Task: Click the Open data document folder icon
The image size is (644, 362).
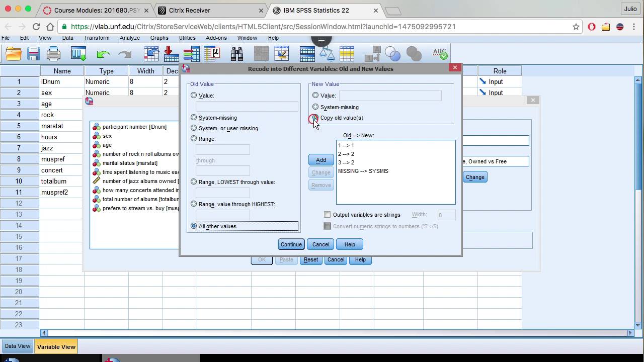Action: pos(14,54)
